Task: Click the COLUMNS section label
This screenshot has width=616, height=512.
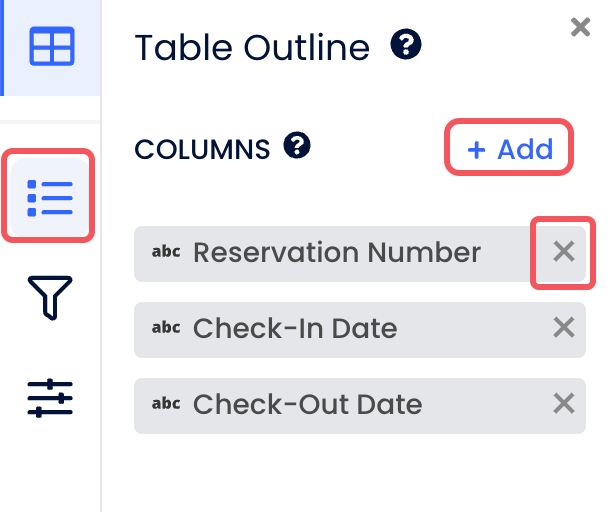Action: (x=202, y=149)
